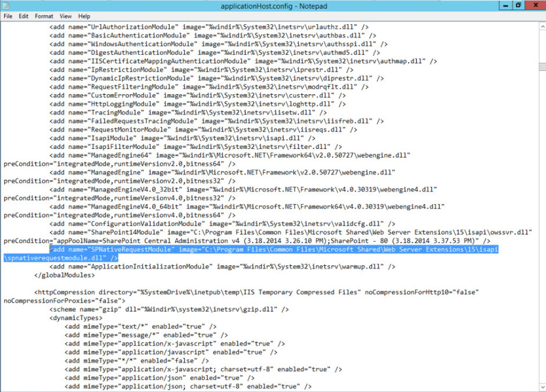Click the vertical scrollbar thumb
Screen dimensions: 546x392
tap(543, 67)
